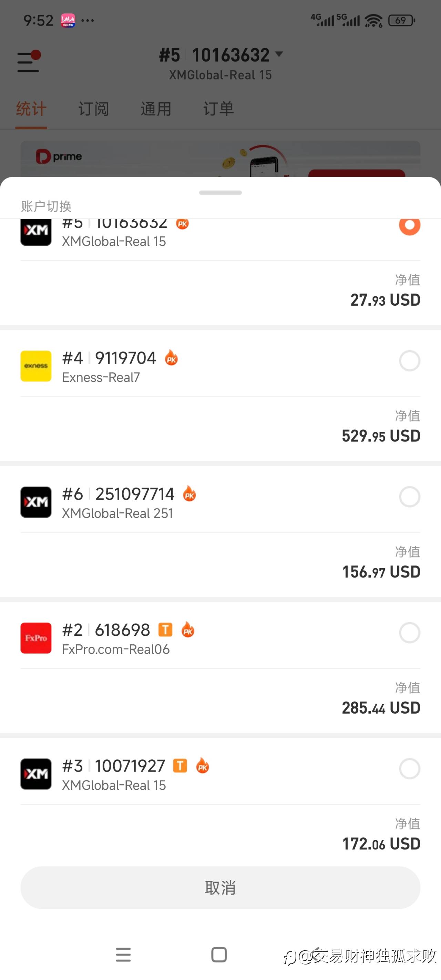The height and width of the screenshot is (980, 441).
Task: Tap the PK flame badge beside 9119704
Action: click(171, 358)
